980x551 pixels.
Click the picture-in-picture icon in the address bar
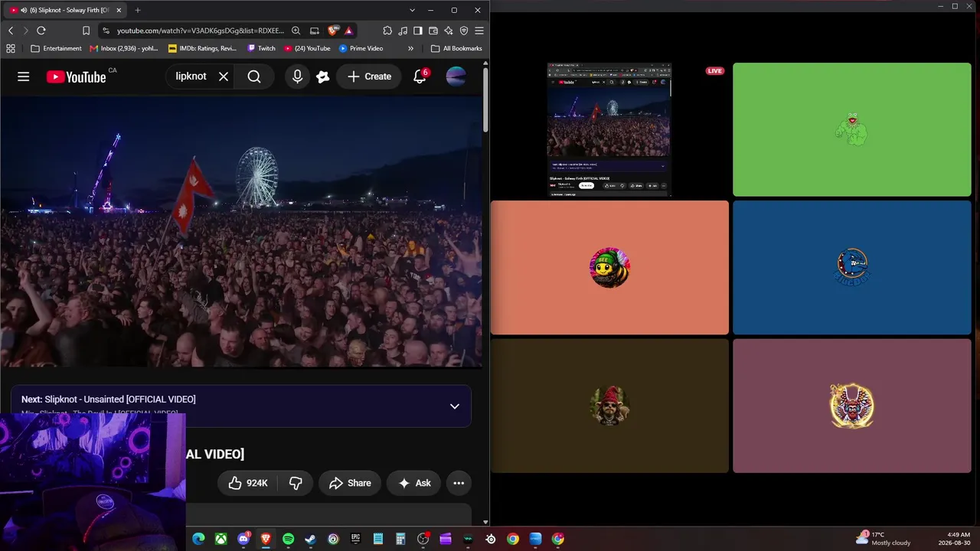[315, 31]
